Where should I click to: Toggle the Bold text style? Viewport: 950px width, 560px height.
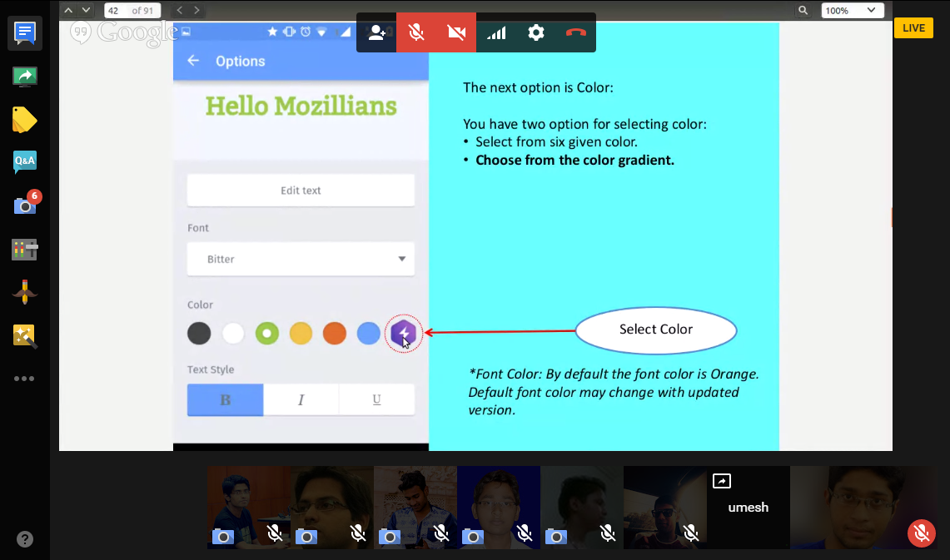click(226, 399)
